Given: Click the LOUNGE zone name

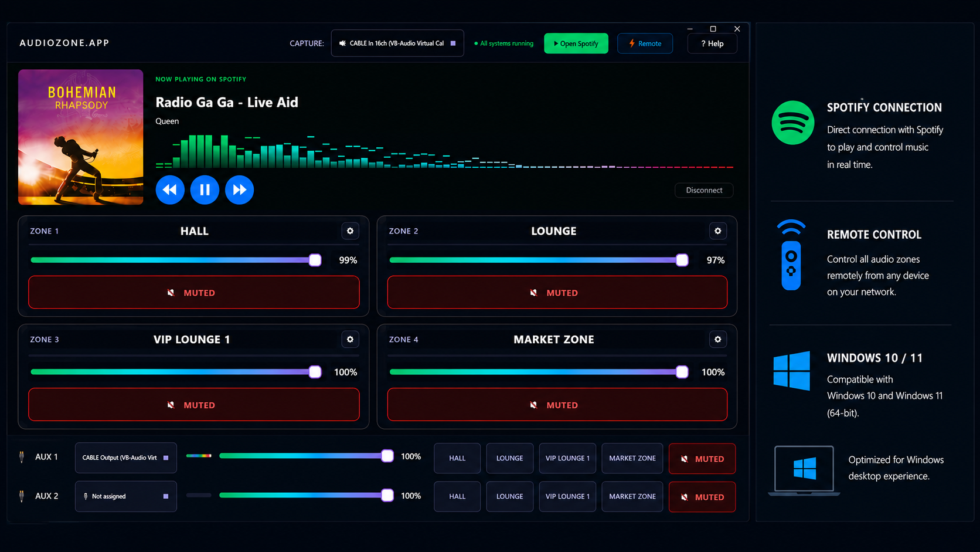Looking at the screenshot, I should click(553, 231).
